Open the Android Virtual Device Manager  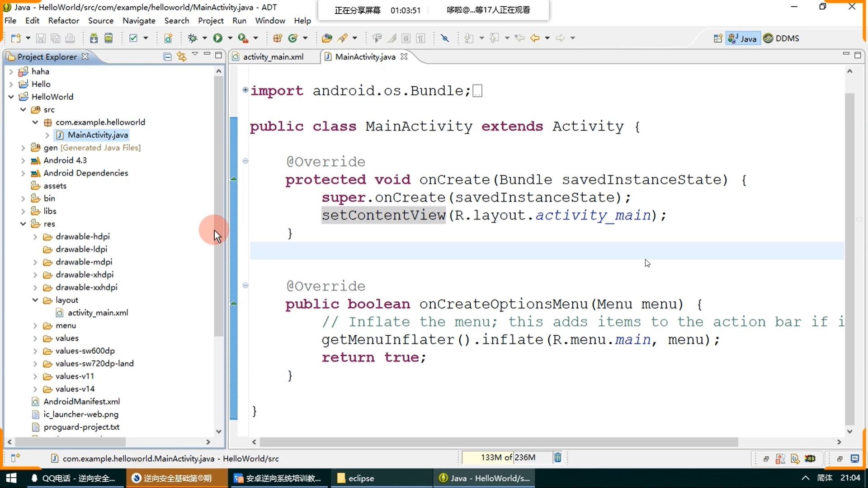tap(108, 38)
